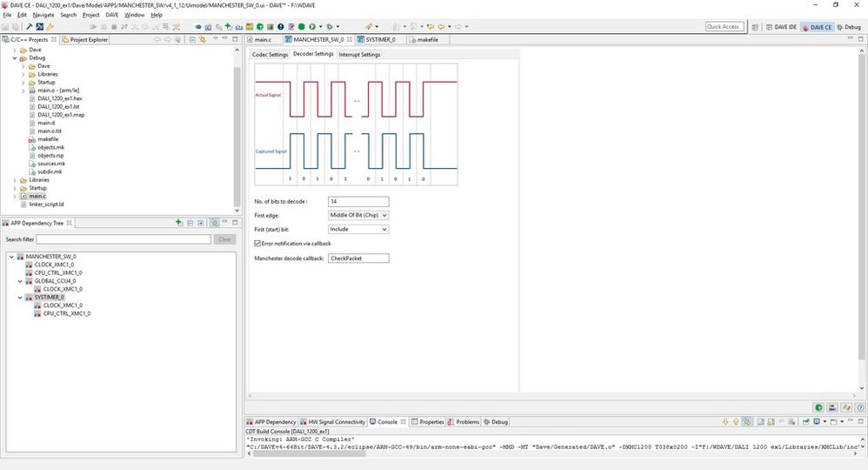This screenshot has width=868, height=470.
Task: Select objects.mk in project tree
Action: click(x=51, y=147)
